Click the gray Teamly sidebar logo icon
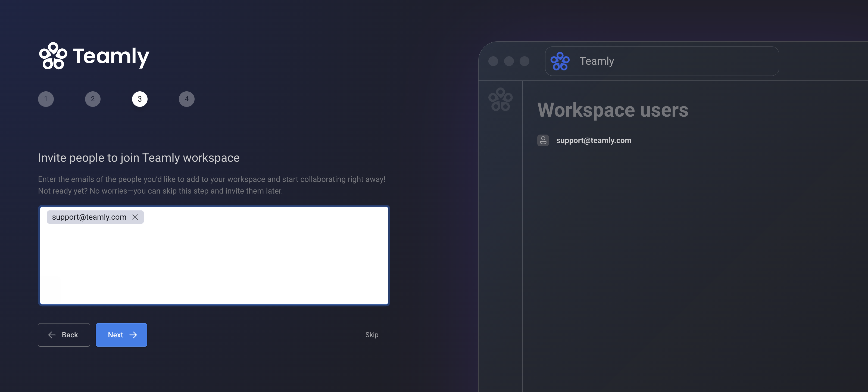 500,99
